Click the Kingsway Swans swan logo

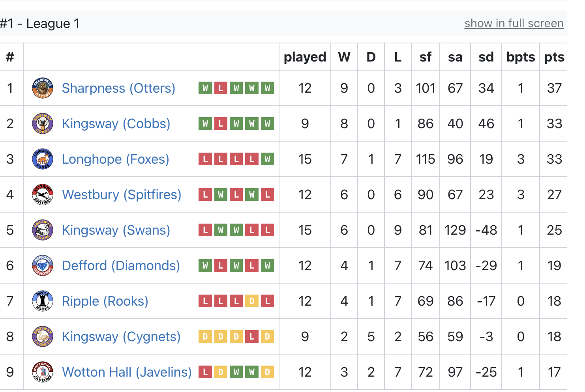(43, 230)
